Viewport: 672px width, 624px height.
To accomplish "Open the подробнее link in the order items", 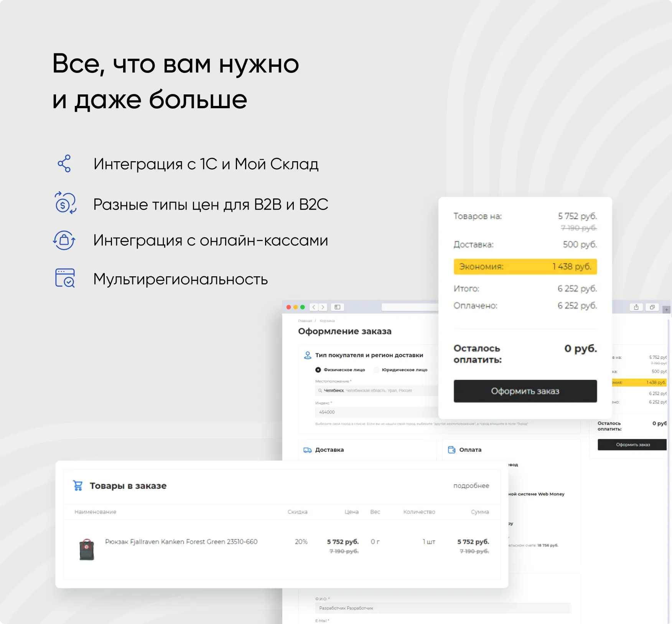I will click(x=471, y=486).
